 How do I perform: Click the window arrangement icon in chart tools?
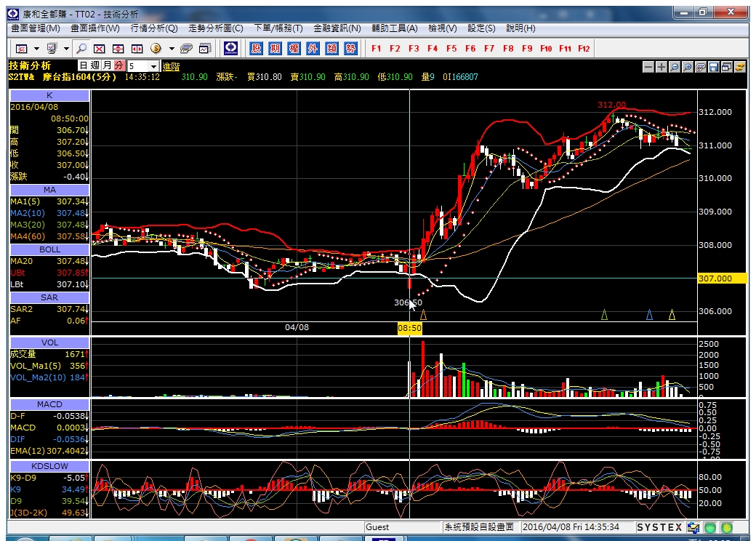(727, 67)
